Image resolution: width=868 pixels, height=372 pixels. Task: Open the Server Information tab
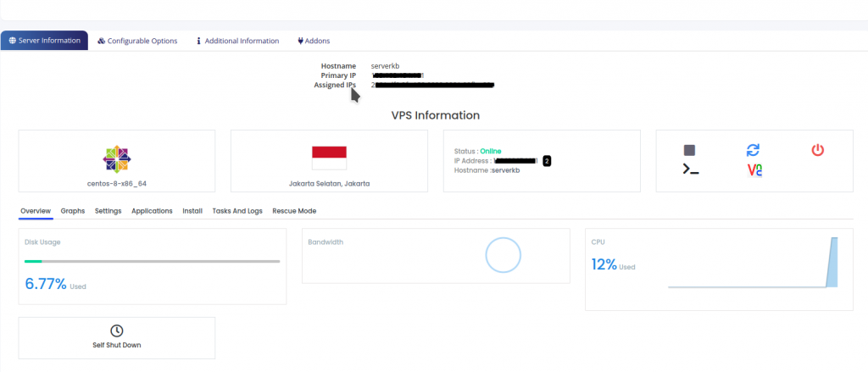(44, 41)
